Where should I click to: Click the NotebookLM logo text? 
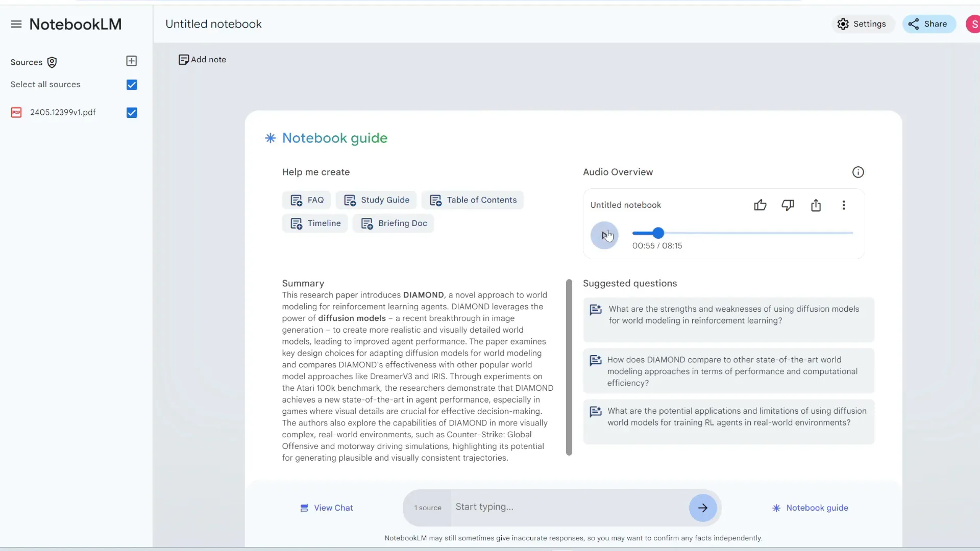[76, 24]
